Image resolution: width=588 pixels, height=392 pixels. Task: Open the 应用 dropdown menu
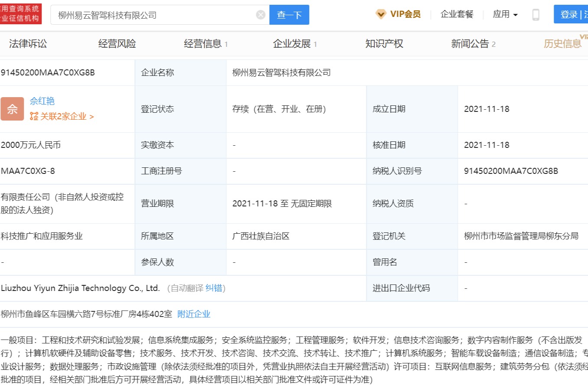click(505, 14)
